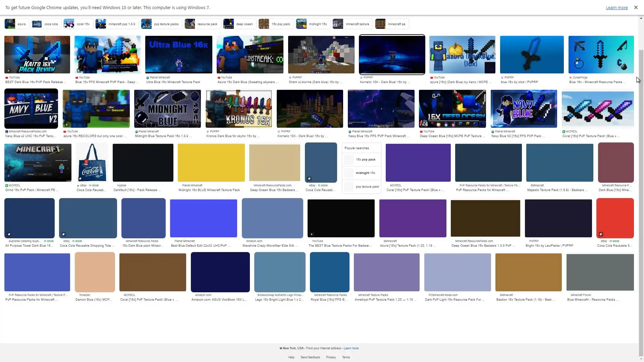Select the 'coca cola' suggestion chip

(x=46, y=24)
